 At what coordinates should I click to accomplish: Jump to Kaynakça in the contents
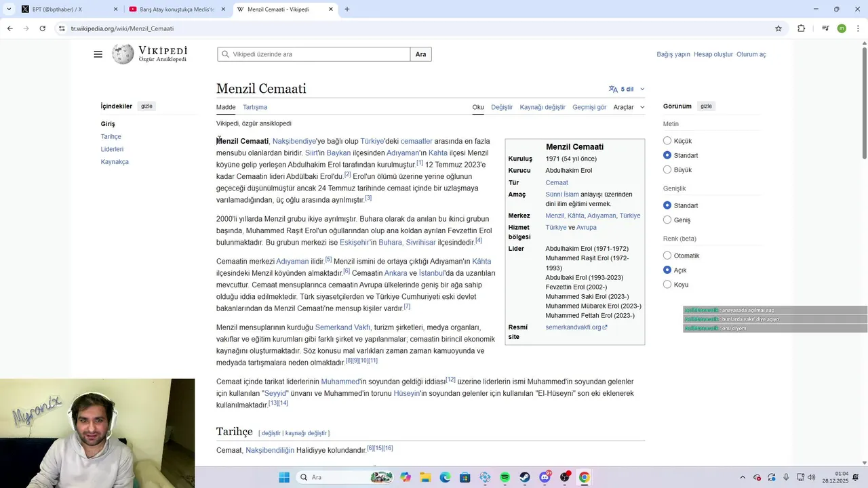coord(115,162)
